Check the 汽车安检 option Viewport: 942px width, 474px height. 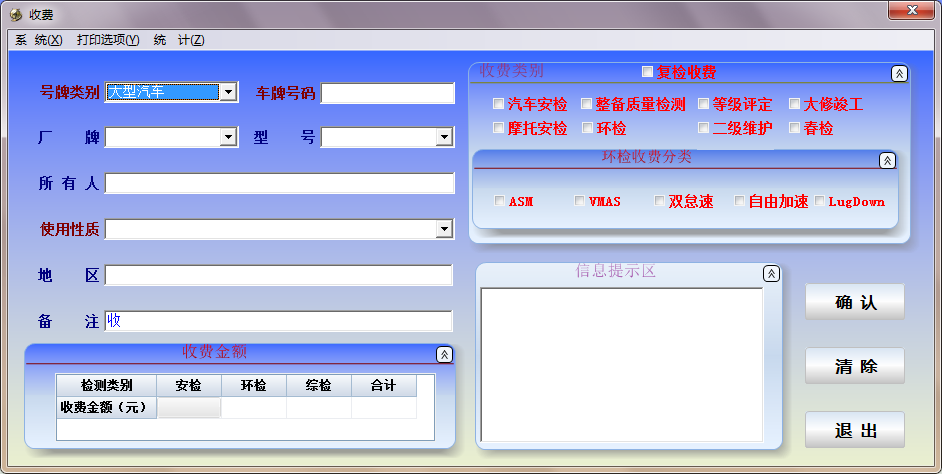(x=499, y=104)
